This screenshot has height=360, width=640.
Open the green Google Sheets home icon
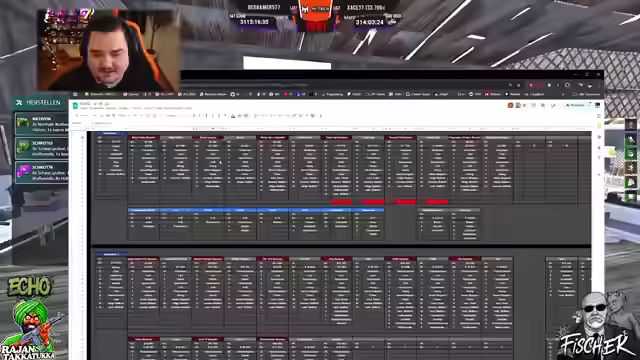[75, 106]
